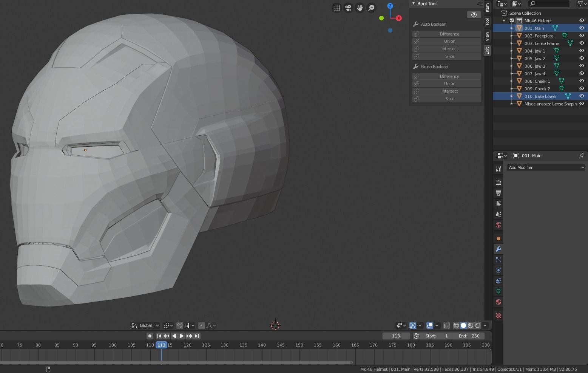Uncheck the Mk 46 Helmet collection checkbox
This screenshot has width=588, height=373.
point(512,20)
